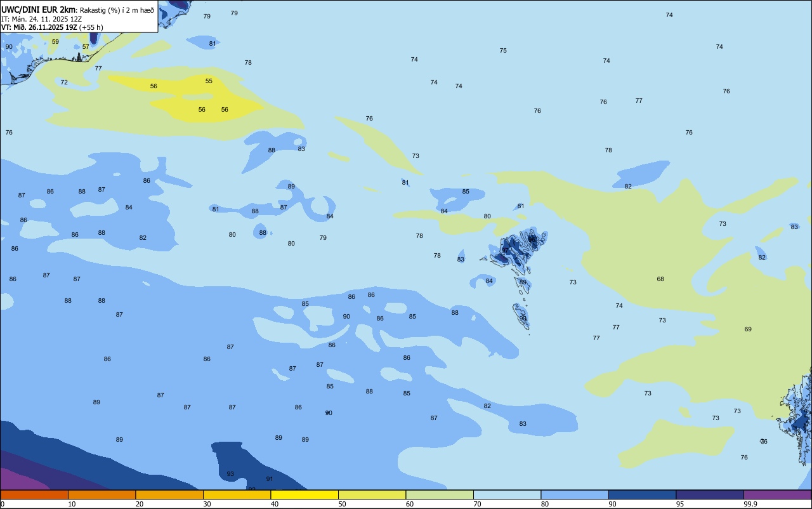Image resolution: width=812 pixels, height=509 pixels.
Task: Pick the bright yellow 40–50 legend segment
Action: 304,495
